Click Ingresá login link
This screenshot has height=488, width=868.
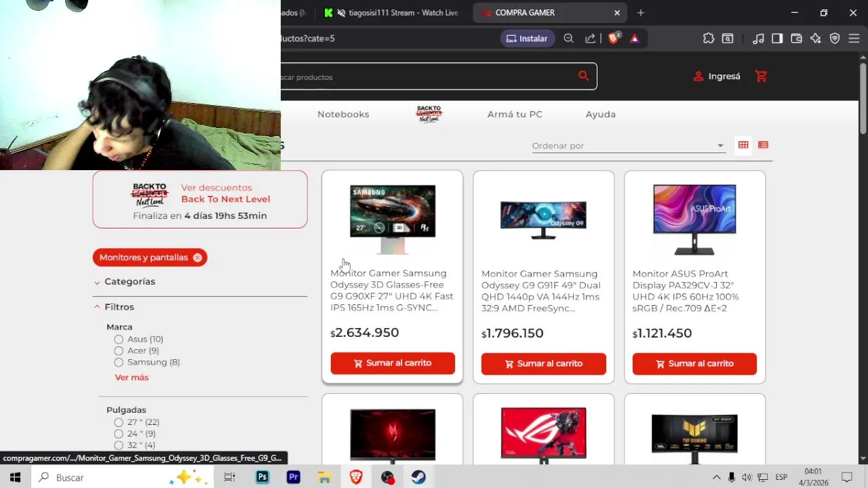(724, 77)
